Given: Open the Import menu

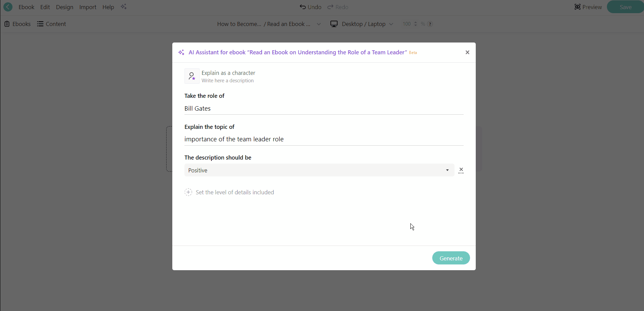Looking at the screenshot, I should click(88, 7).
